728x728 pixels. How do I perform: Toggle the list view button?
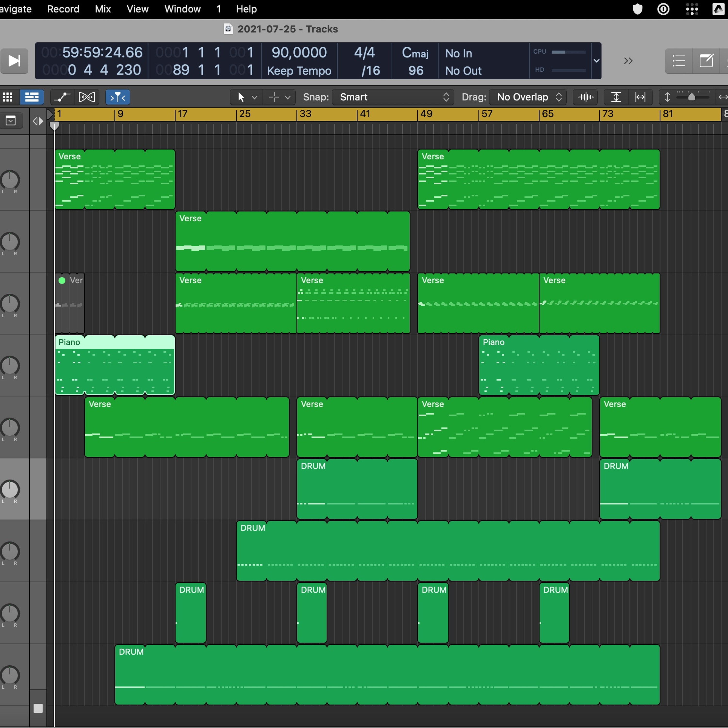(32, 97)
